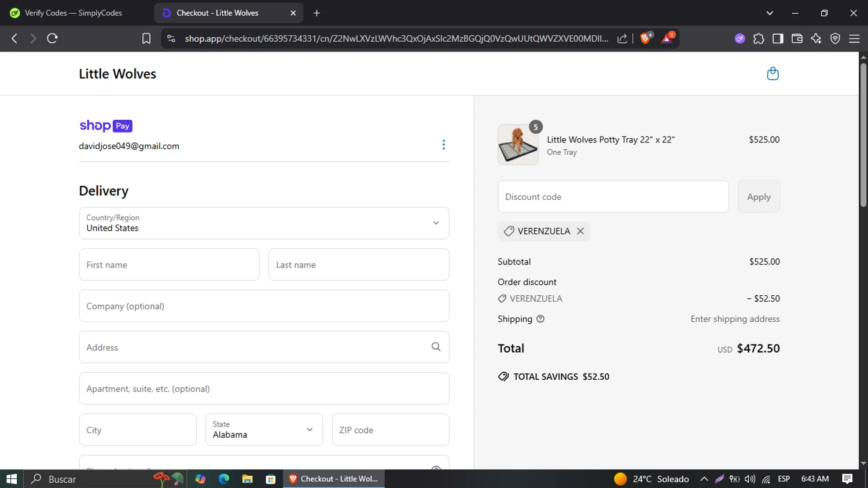This screenshot has width=868, height=488.
Task: Go back in browser history
Action: click(x=14, y=38)
